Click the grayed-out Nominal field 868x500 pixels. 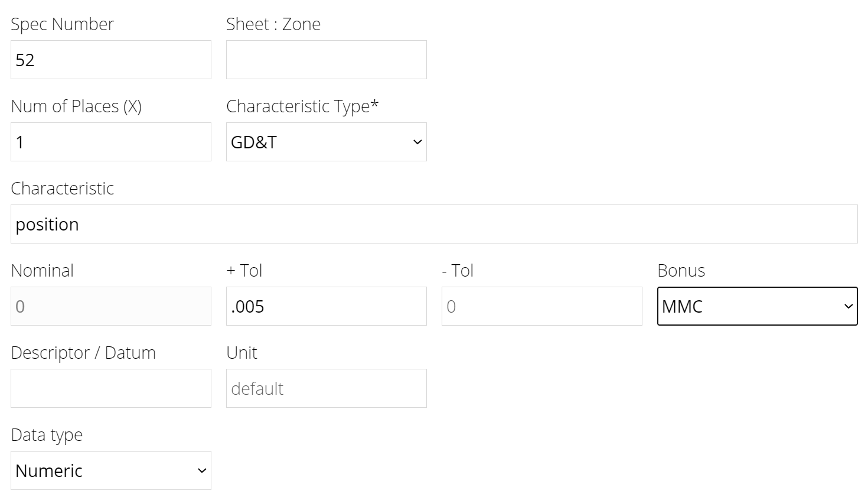point(110,306)
